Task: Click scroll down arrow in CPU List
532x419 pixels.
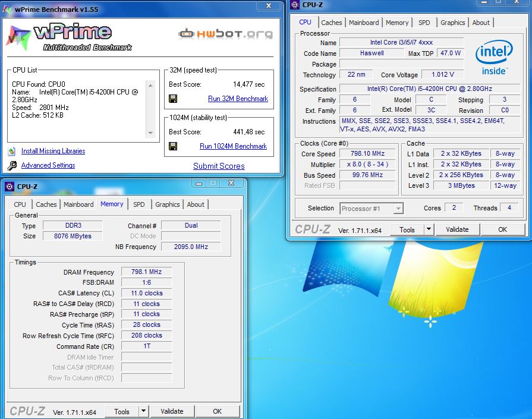Action: point(150,133)
